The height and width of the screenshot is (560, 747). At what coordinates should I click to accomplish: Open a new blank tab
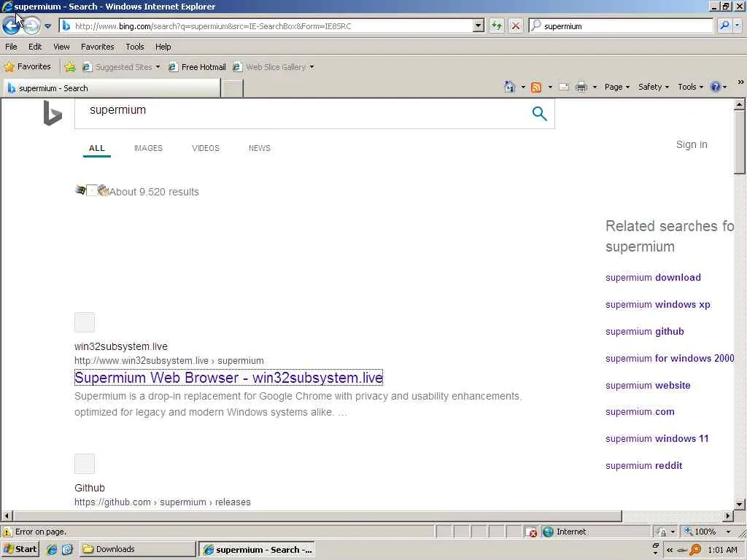pos(233,88)
